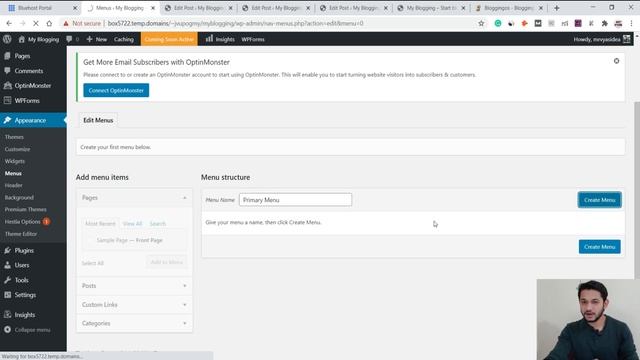Open browser extensions puzzle icon

coord(604,24)
